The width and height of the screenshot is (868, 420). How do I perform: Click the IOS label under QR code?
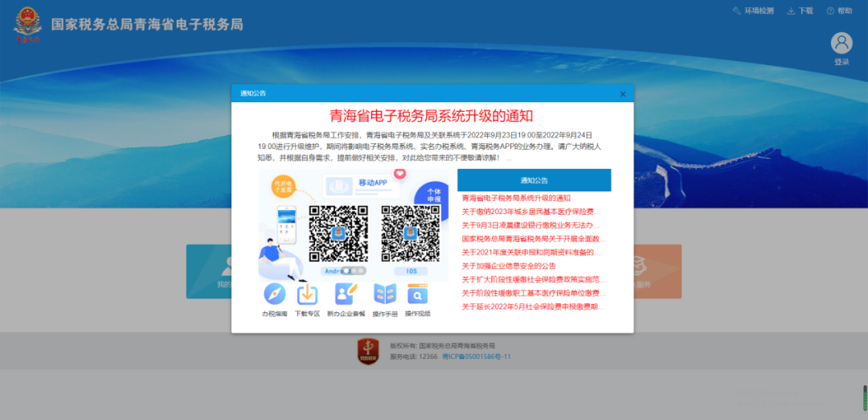pyautogui.click(x=411, y=271)
